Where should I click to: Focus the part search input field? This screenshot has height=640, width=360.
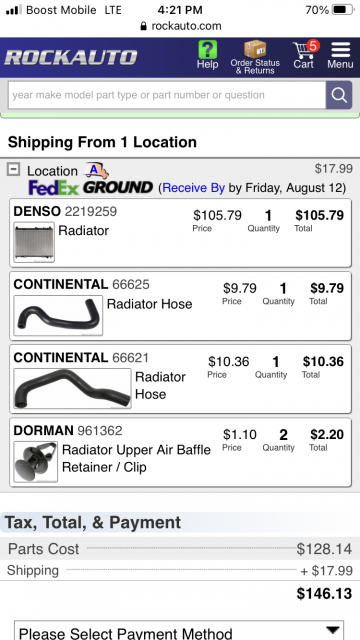tap(167, 95)
